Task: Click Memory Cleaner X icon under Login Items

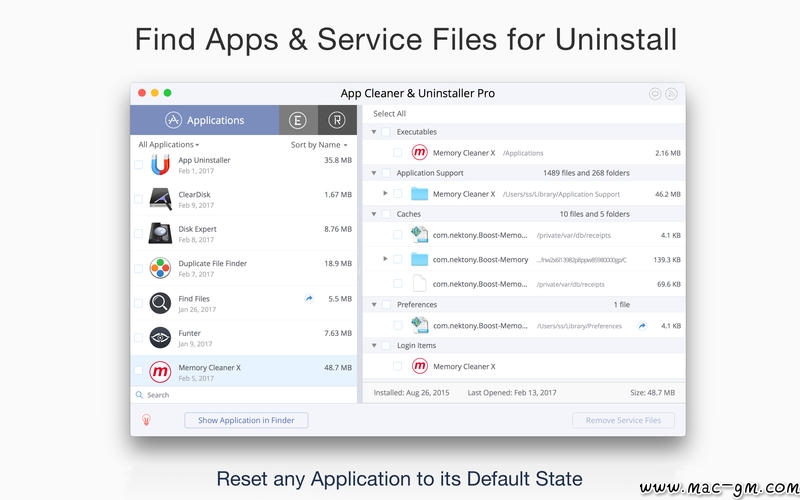Action: [x=419, y=366]
